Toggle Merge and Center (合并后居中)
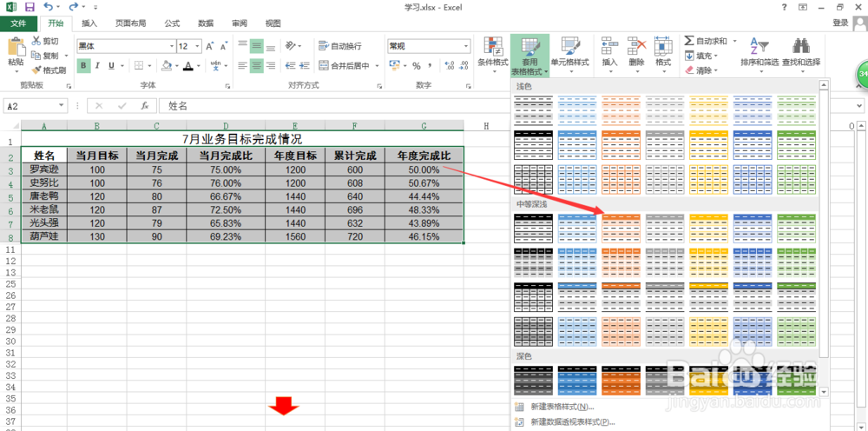 coord(344,66)
